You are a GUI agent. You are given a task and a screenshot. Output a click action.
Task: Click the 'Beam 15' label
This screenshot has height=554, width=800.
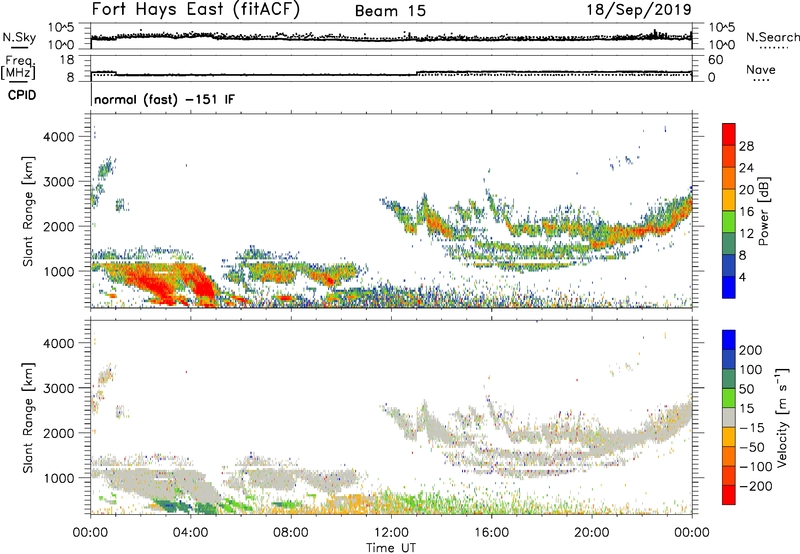pos(390,11)
